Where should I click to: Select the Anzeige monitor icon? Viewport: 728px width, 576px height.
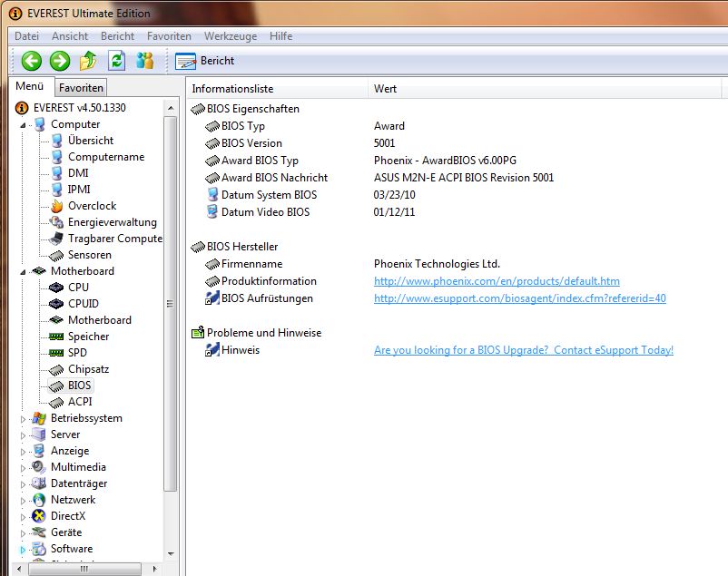coord(39,451)
